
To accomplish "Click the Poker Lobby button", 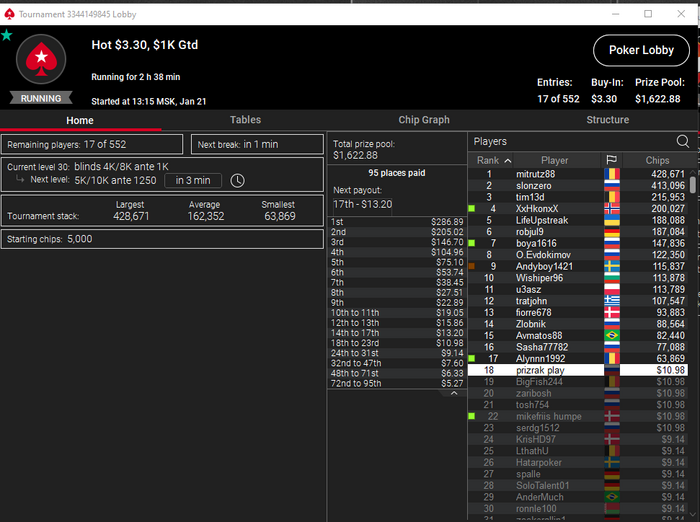I will pos(641,50).
